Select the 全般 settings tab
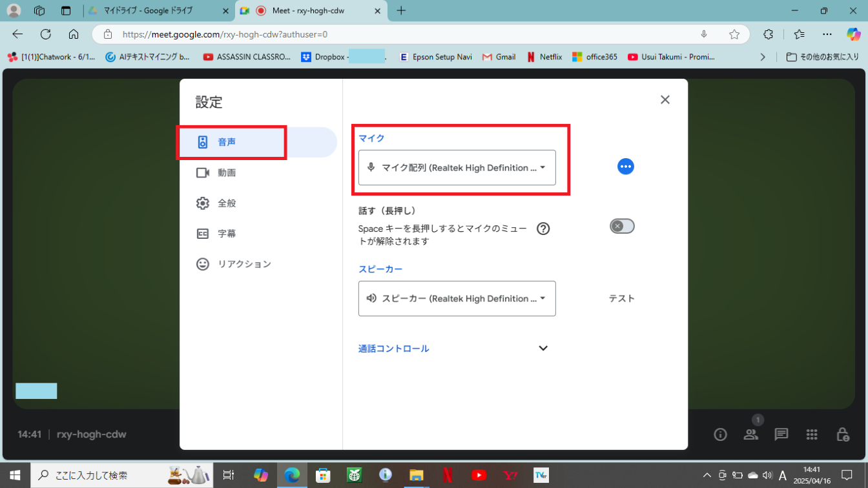868x488 pixels. click(x=227, y=203)
